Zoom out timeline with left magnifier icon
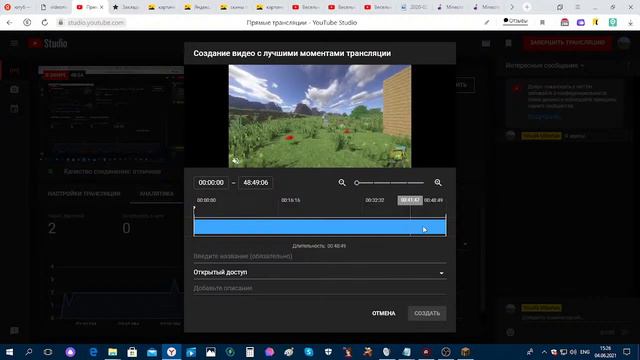This screenshot has height=360, width=640. tap(342, 182)
